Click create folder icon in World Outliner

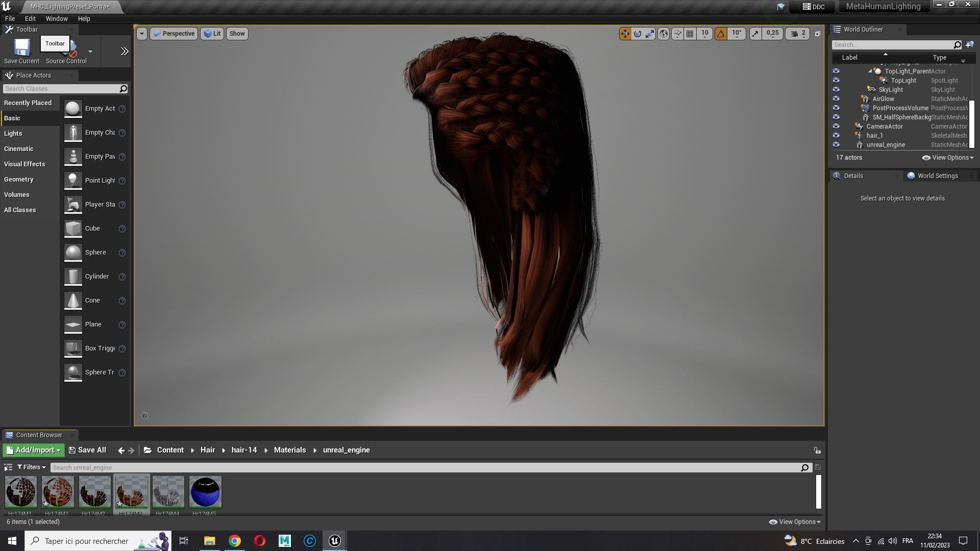(969, 45)
